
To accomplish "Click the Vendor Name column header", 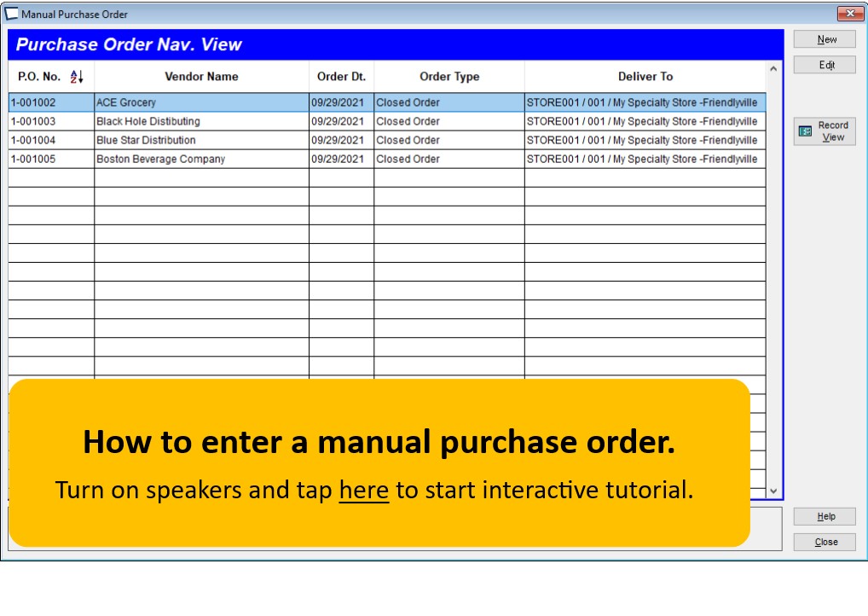I will pos(201,77).
